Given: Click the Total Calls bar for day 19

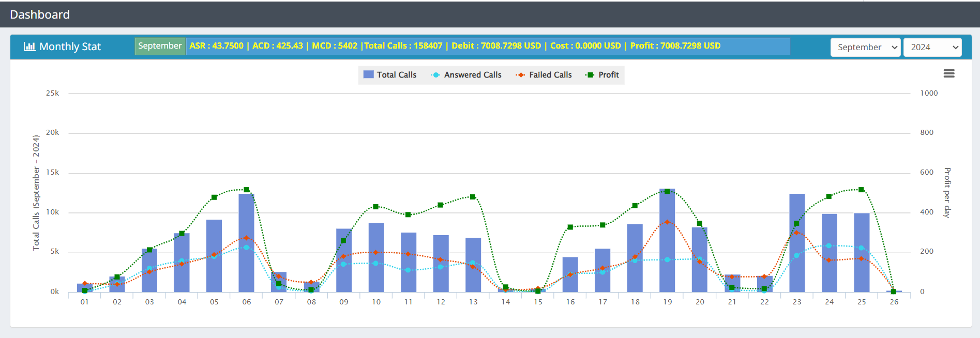Looking at the screenshot, I should click(667, 240).
